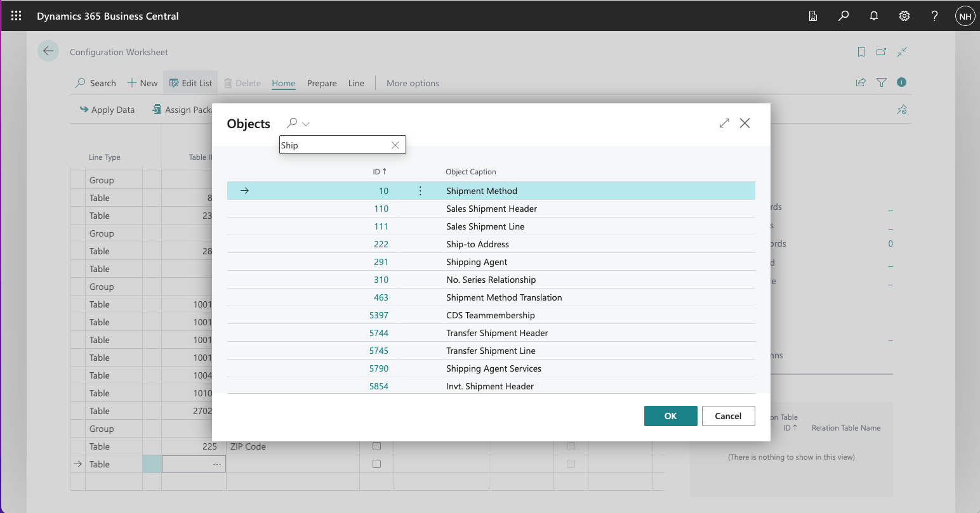Open the Line menu tab
This screenshot has height=513, width=980.
pos(356,83)
